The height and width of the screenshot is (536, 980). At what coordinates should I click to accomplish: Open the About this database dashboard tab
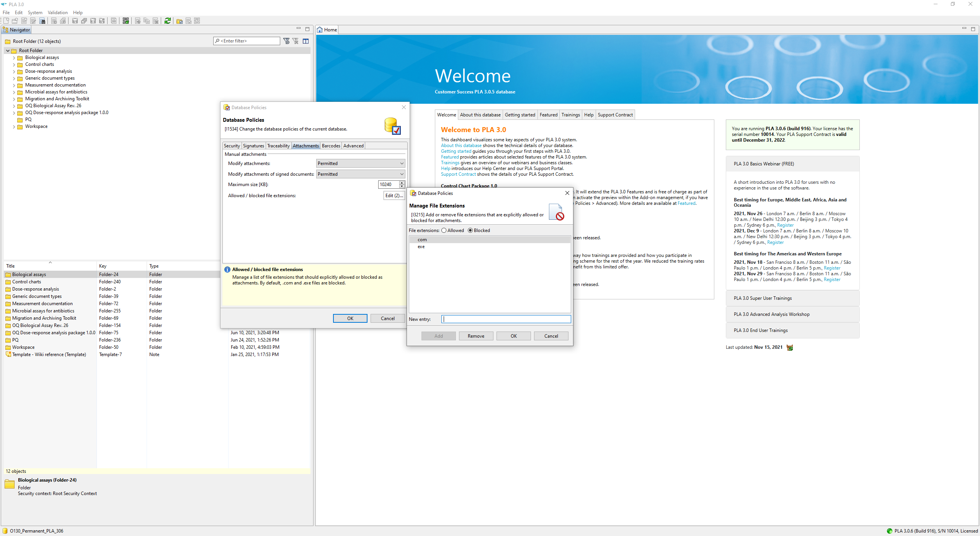click(x=480, y=115)
